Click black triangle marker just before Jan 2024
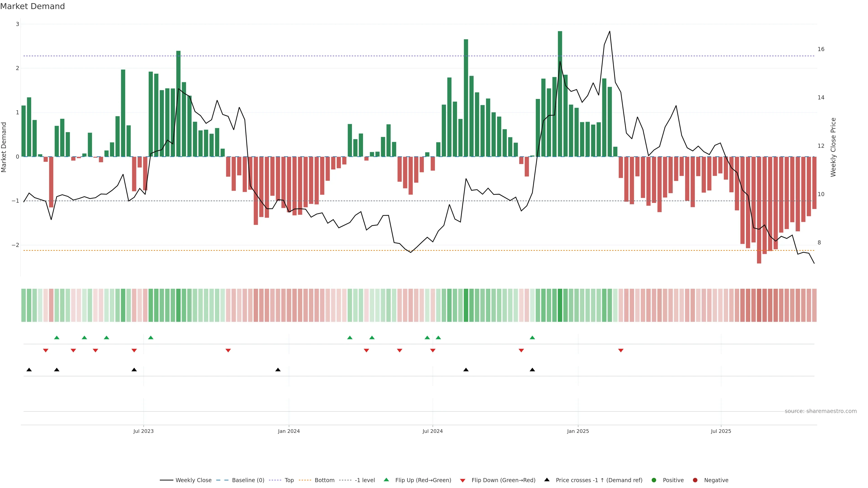Viewport: 868px width, 488px height. coord(278,370)
